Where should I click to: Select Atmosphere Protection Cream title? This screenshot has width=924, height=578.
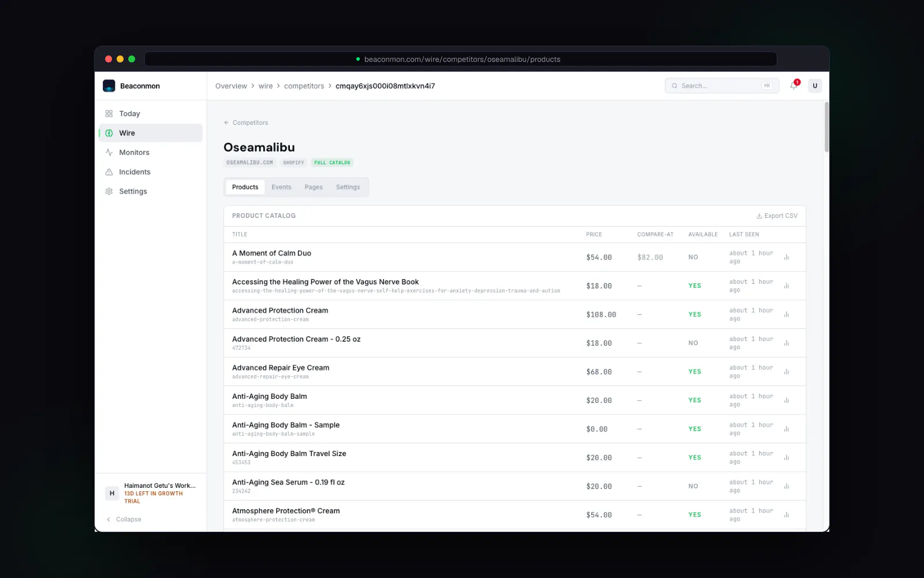286,511
